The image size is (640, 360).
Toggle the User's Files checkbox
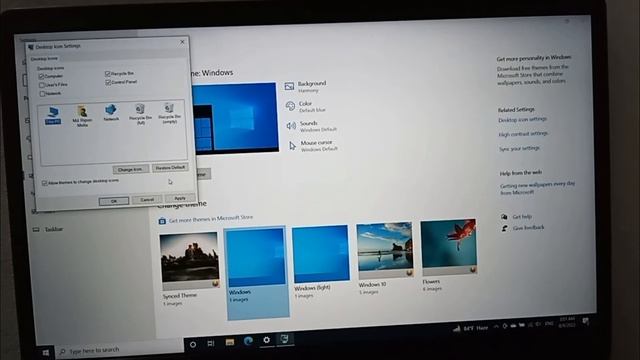(x=42, y=85)
